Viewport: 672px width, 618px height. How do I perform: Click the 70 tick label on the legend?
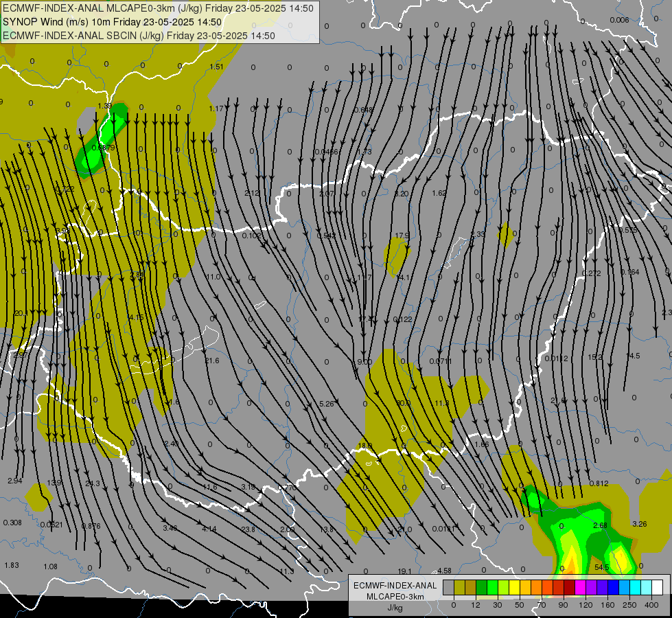[x=542, y=605]
